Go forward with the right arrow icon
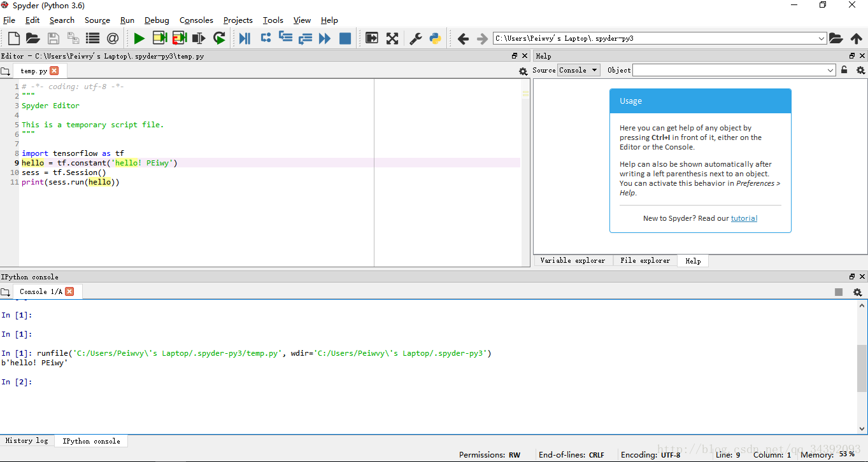The height and width of the screenshot is (462, 868). click(482, 39)
